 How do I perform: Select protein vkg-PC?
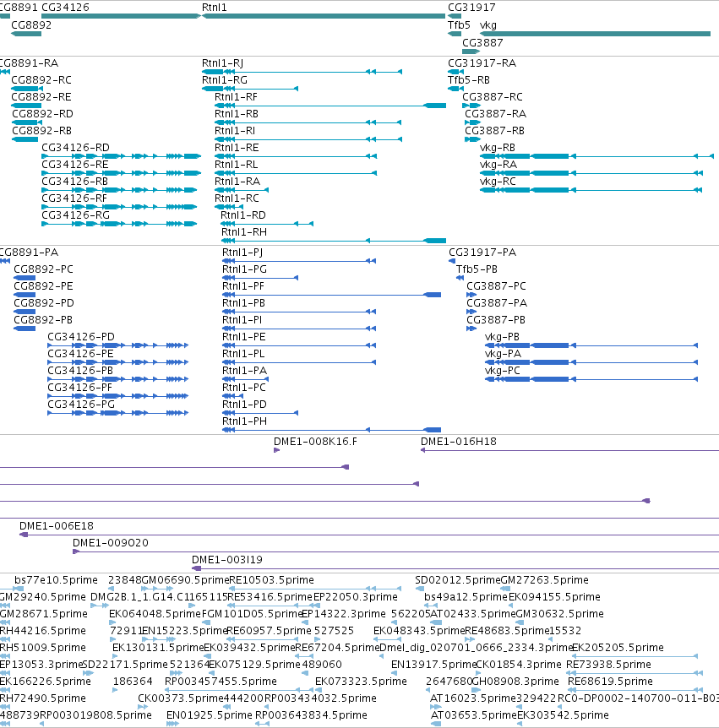coord(502,371)
